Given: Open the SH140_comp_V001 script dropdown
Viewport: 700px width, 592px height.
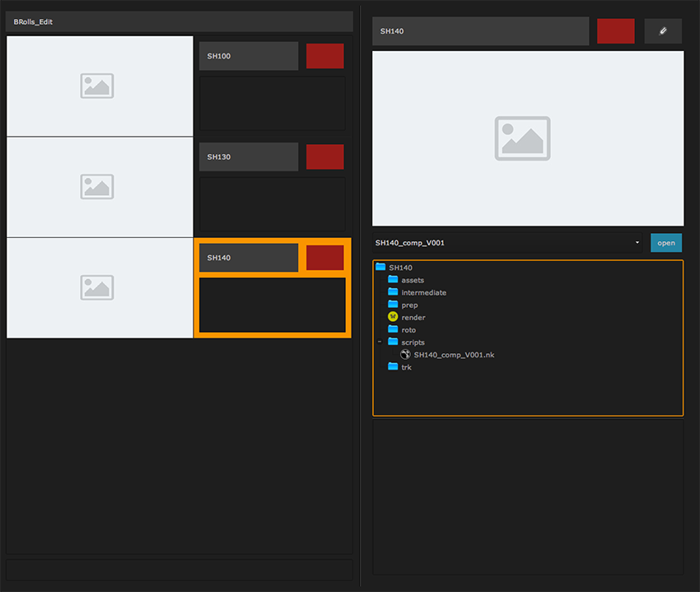Looking at the screenshot, I should 507,243.
